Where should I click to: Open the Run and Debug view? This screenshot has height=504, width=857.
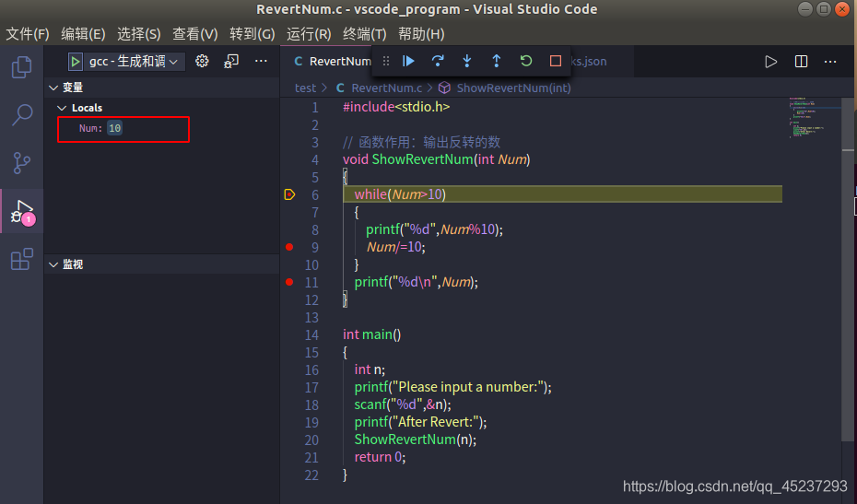pos(22,212)
